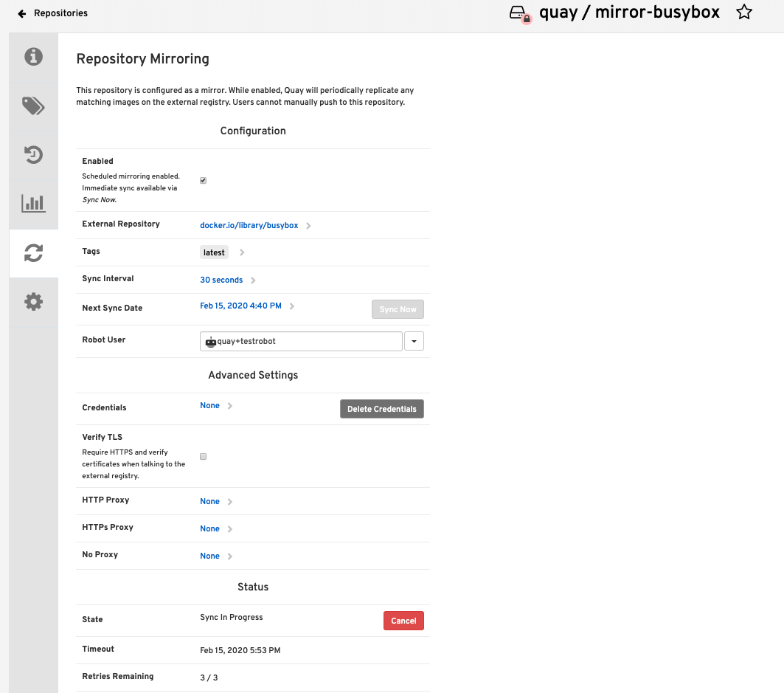The height and width of the screenshot is (693, 784).
Task: Expand the Sync Interval chevron
Action: point(253,280)
